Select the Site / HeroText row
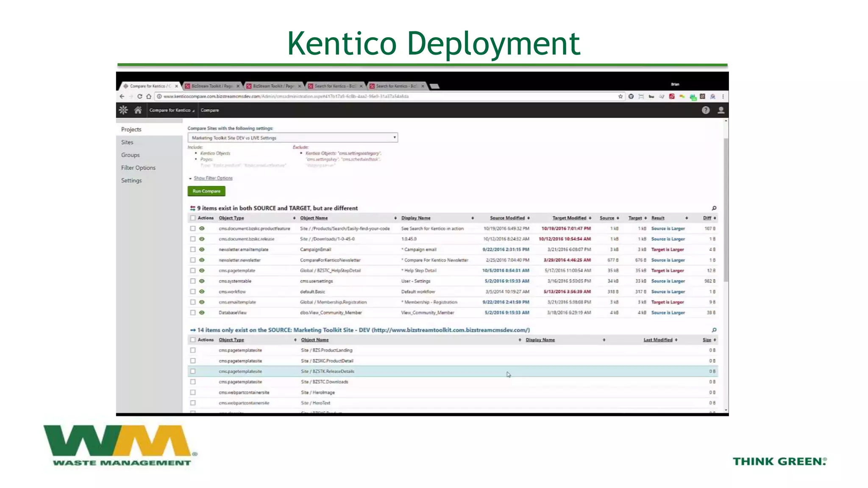This screenshot has height=488, width=868. (x=453, y=403)
